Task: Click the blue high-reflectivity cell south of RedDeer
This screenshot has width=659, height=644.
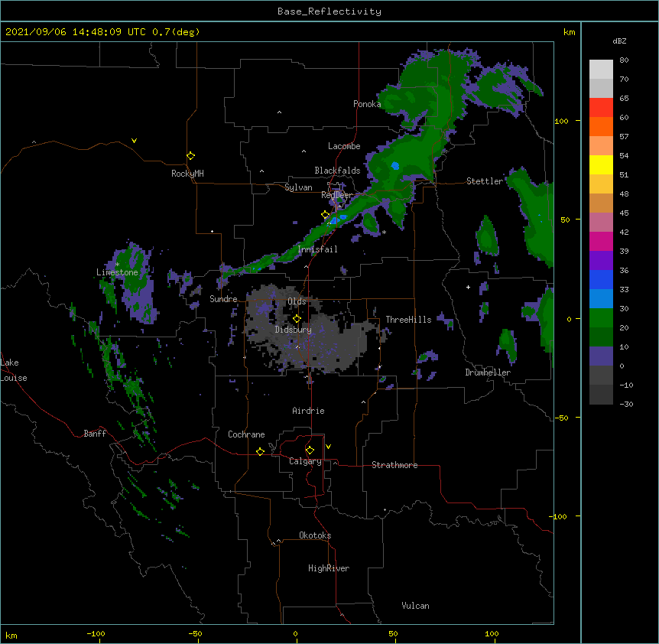Action: point(334,220)
